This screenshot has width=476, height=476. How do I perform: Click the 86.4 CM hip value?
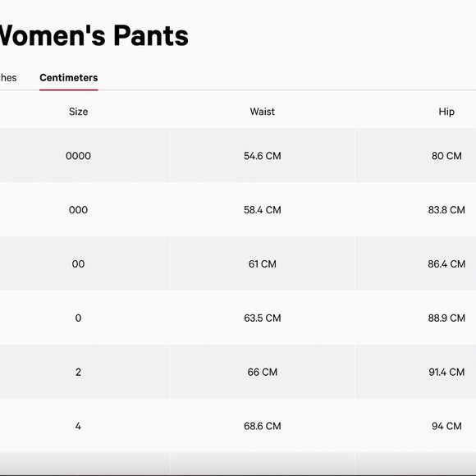pos(446,264)
